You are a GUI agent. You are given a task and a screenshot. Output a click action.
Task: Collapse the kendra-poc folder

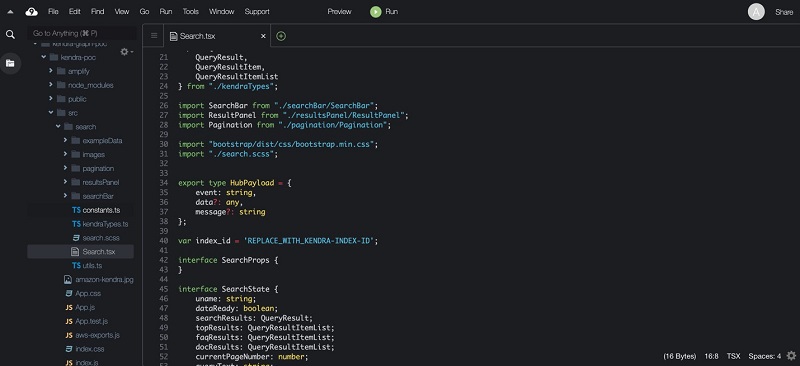tap(44, 57)
